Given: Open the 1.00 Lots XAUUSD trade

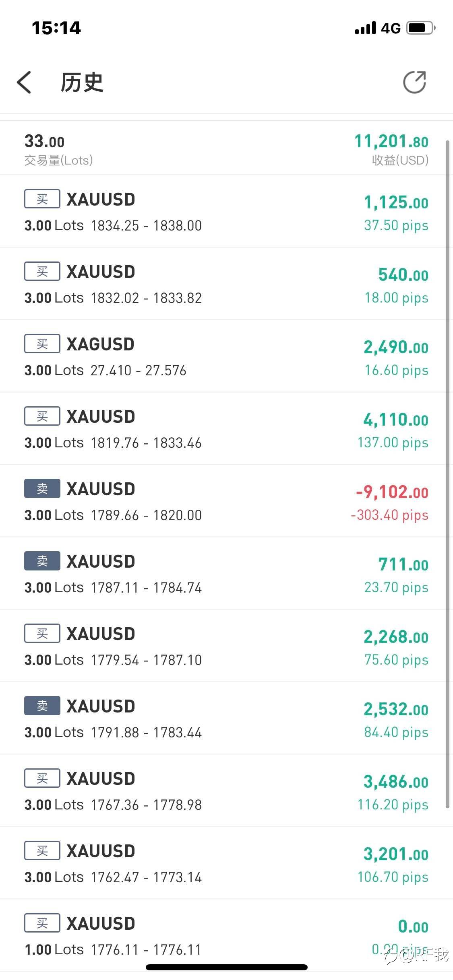Looking at the screenshot, I should (225, 936).
